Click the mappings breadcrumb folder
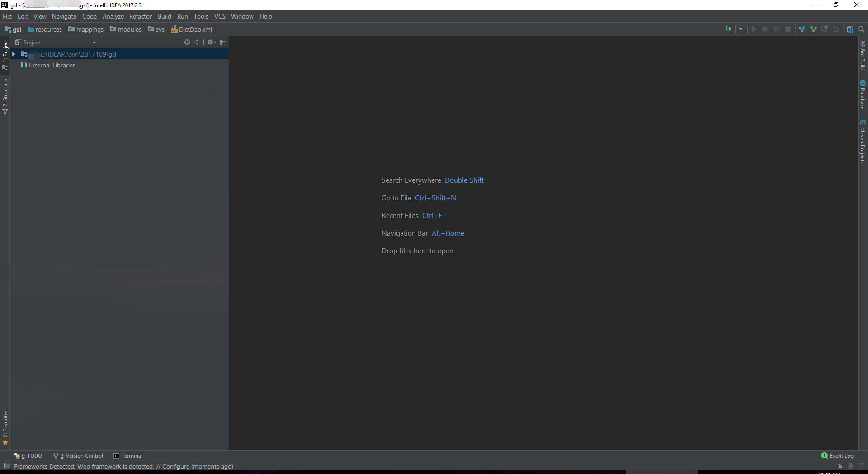 [86, 29]
